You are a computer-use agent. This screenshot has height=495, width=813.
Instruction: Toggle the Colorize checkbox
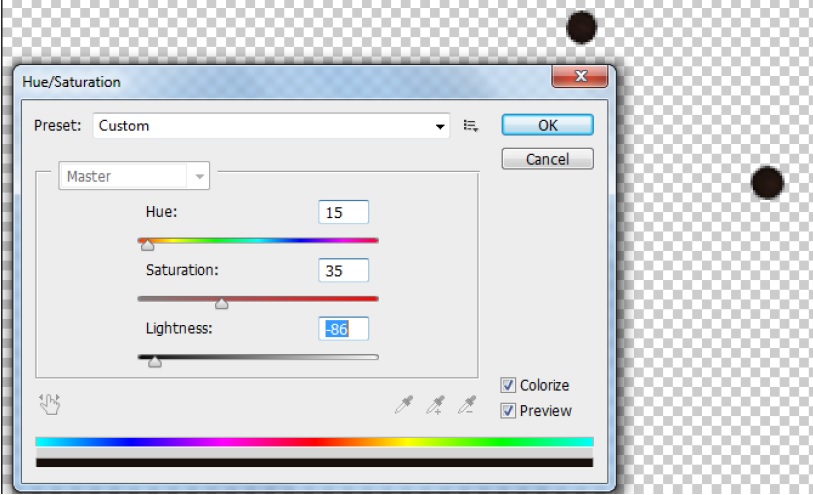coord(509,385)
